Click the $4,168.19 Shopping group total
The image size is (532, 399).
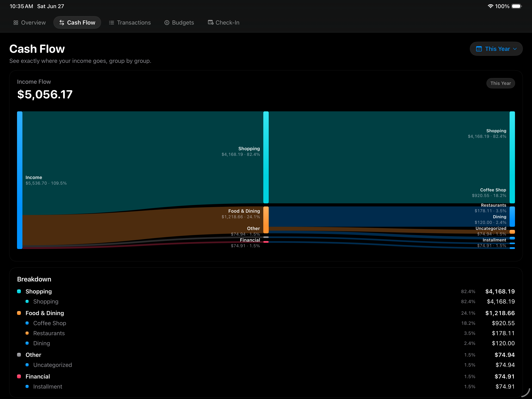click(x=500, y=292)
